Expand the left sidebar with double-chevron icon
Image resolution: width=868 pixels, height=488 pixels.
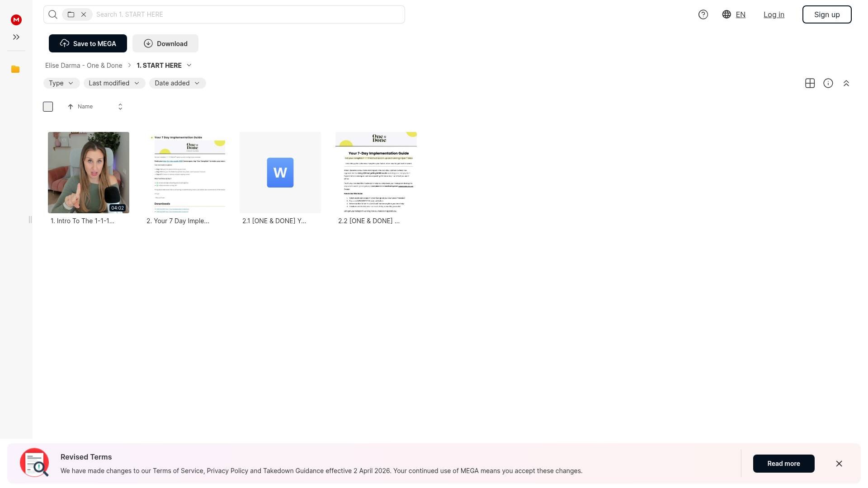click(16, 37)
